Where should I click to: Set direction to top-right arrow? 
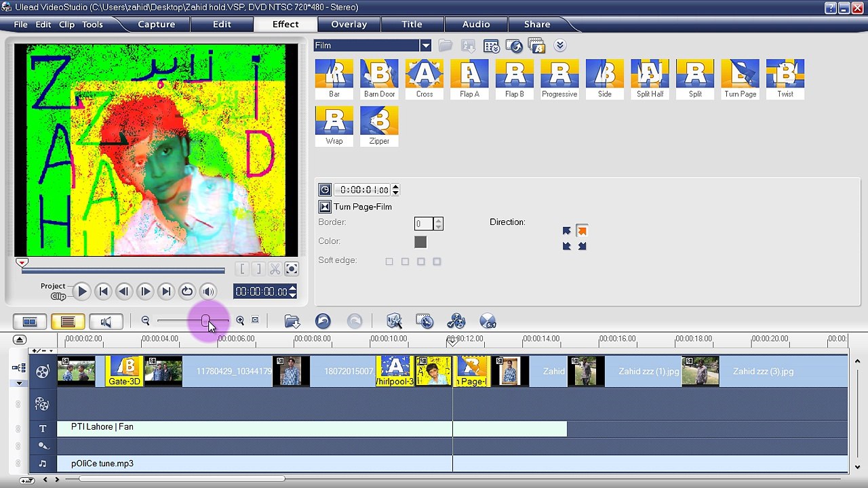[582, 231]
